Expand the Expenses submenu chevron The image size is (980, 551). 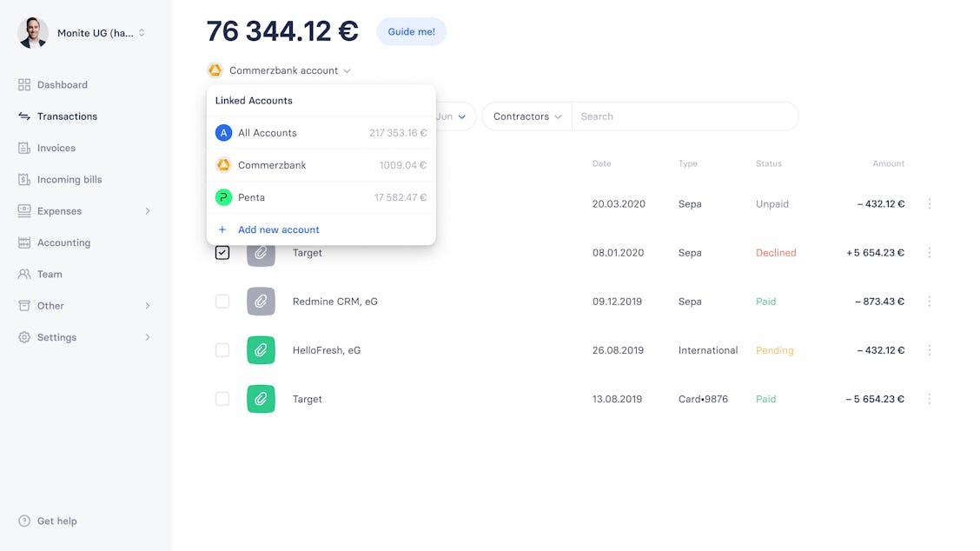click(148, 211)
